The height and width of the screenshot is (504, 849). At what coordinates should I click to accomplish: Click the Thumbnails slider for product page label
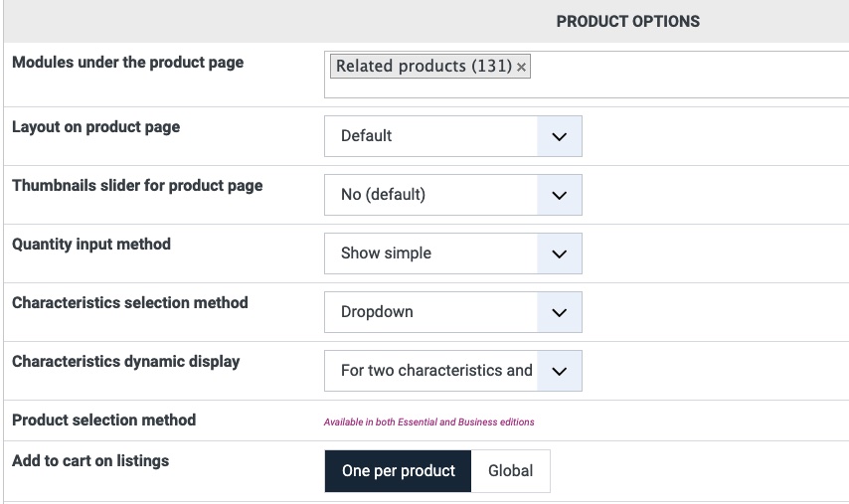coord(137,186)
